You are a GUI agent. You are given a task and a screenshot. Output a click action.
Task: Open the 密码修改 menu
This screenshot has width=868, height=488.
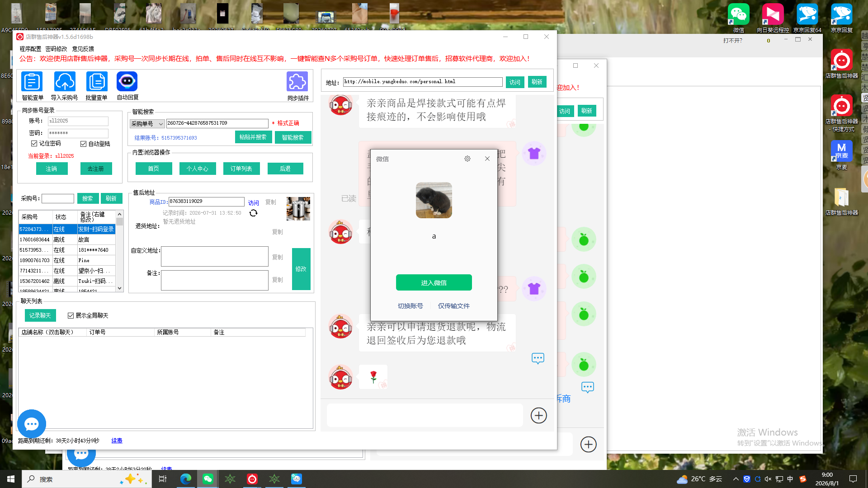tap(56, 49)
